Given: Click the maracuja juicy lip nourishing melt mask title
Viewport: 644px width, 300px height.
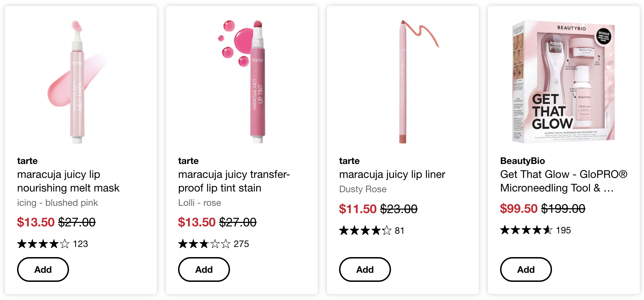Looking at the screenshot, I should point(68,181).
